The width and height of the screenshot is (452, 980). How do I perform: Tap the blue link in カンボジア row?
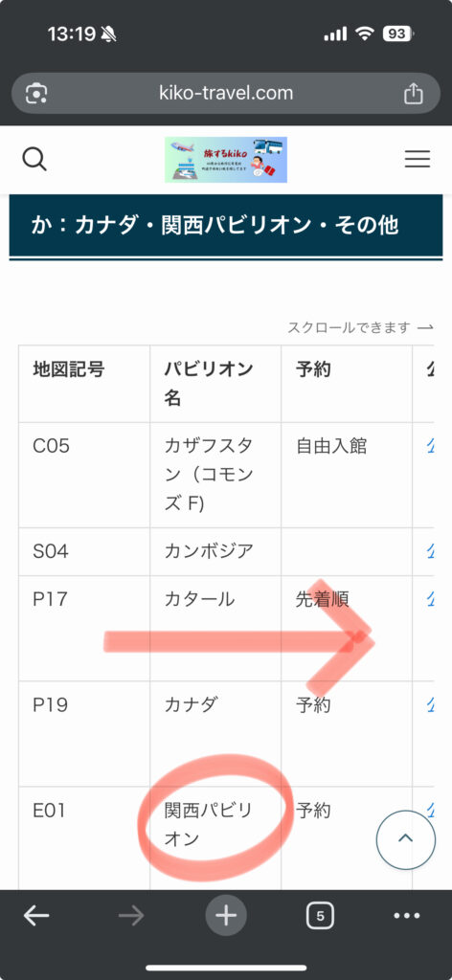(x=431, y=550)
